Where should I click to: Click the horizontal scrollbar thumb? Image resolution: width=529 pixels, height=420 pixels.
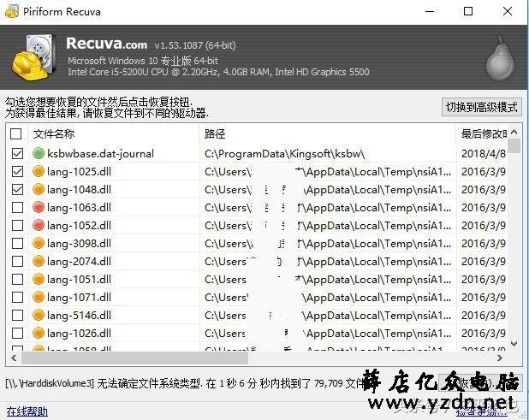(x=135, y=358)
